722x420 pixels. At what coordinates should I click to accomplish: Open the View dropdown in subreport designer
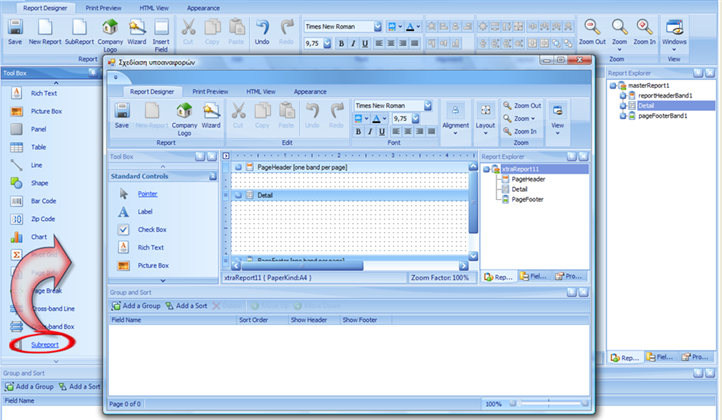pyautogui.click(x=558, y=119)
